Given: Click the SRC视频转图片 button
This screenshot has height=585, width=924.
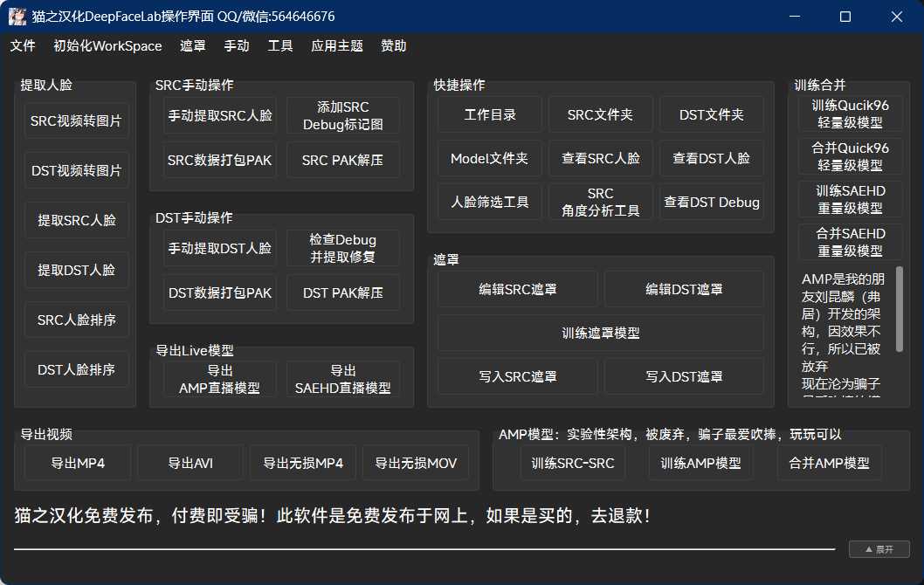Looking at the screenshot, I should tap(76, 120).
